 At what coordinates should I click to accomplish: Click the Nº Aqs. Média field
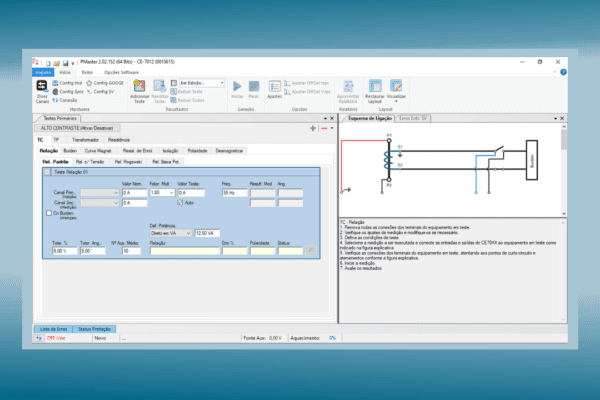click(x=131, y=251)
